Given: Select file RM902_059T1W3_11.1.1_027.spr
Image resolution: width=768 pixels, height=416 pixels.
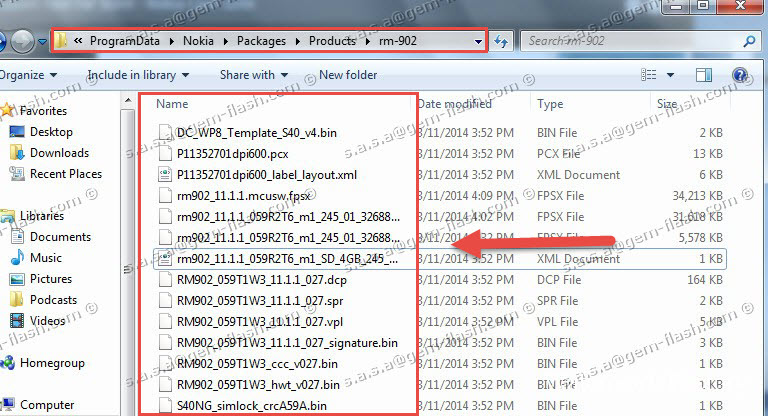Looking at the screenshot, I should [x=260, y=301].
